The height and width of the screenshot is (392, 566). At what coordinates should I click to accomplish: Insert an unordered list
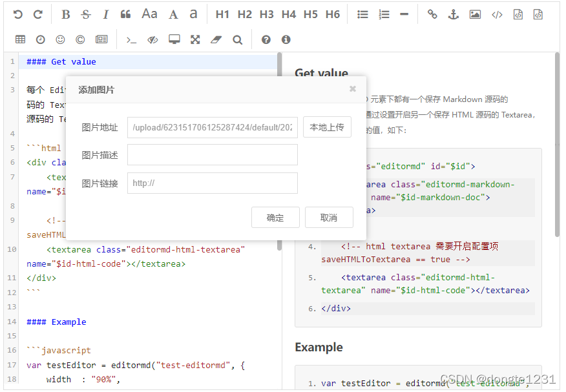point(362,14)
